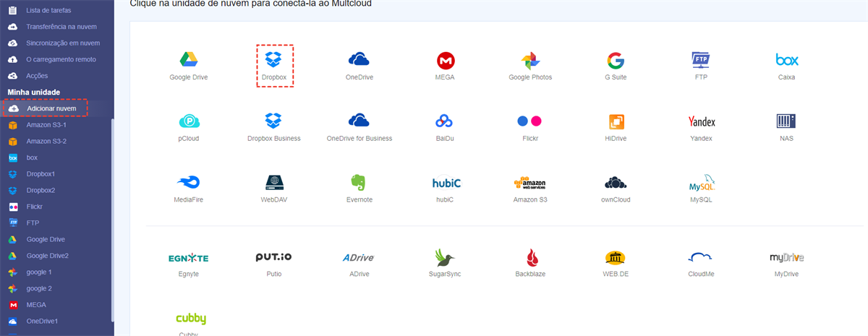
Task: Select OneDrive for Business icon
Action: click(359, 120)
